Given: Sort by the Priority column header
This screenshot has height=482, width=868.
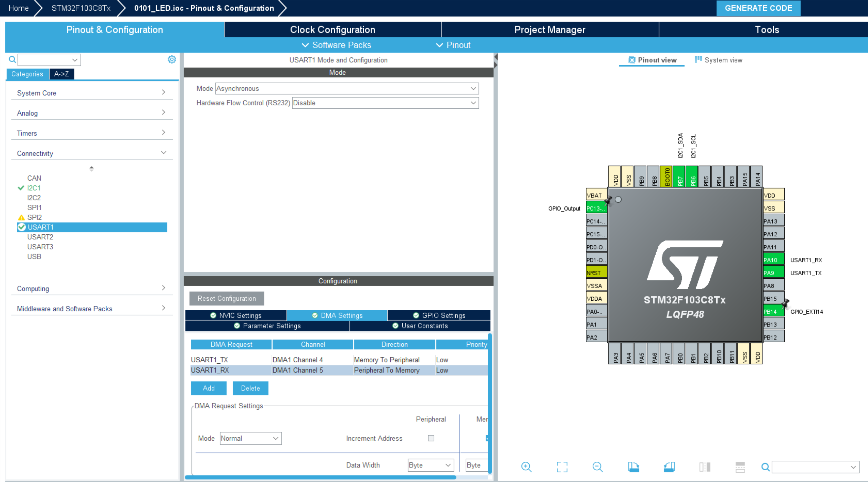Looking at the screenshot, I should (x=462, y=344).
